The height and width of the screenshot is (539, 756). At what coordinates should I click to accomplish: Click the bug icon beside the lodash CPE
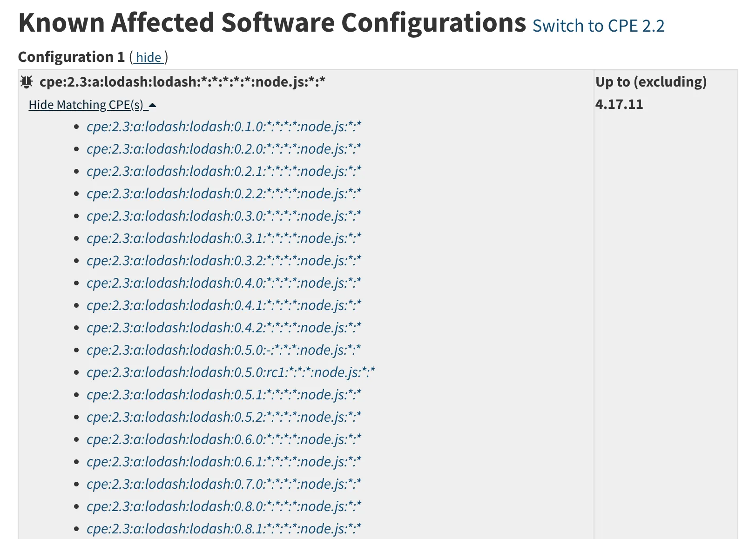(x=27, y=82)
